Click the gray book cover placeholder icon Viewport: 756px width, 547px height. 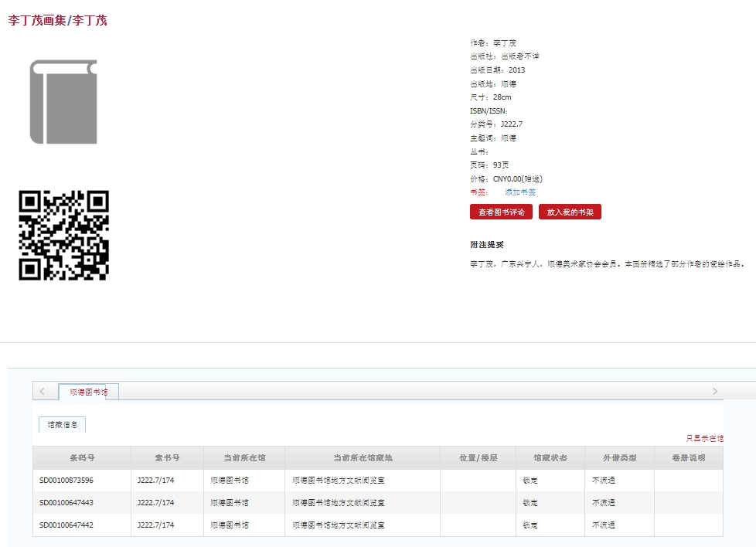click(63, 102)
